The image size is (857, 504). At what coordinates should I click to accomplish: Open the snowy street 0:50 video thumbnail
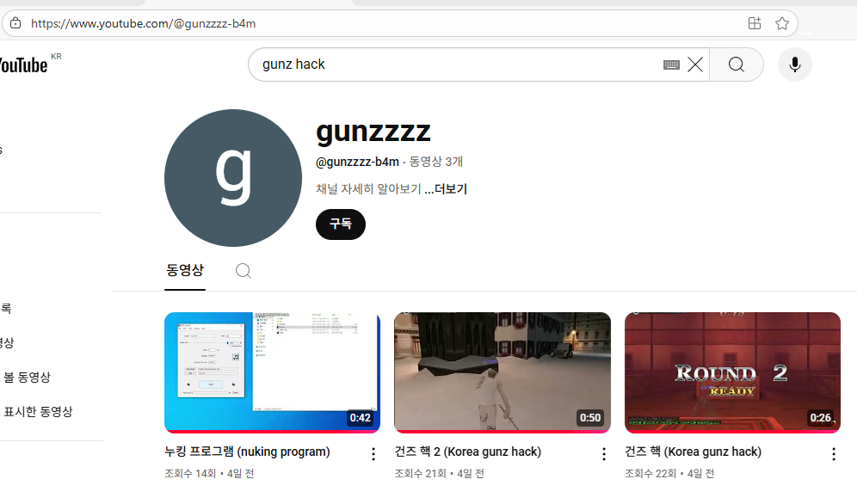click(502, 372)
